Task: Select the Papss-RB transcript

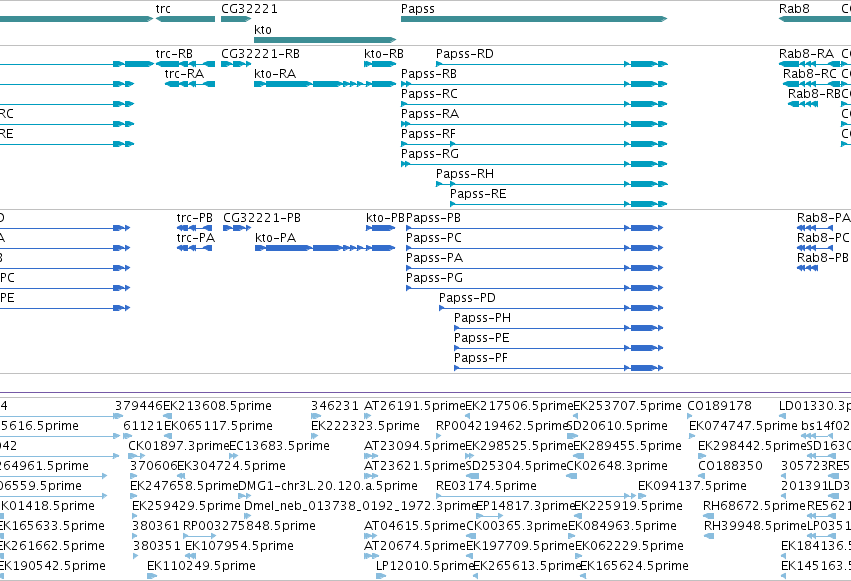Action: [534, 84]
